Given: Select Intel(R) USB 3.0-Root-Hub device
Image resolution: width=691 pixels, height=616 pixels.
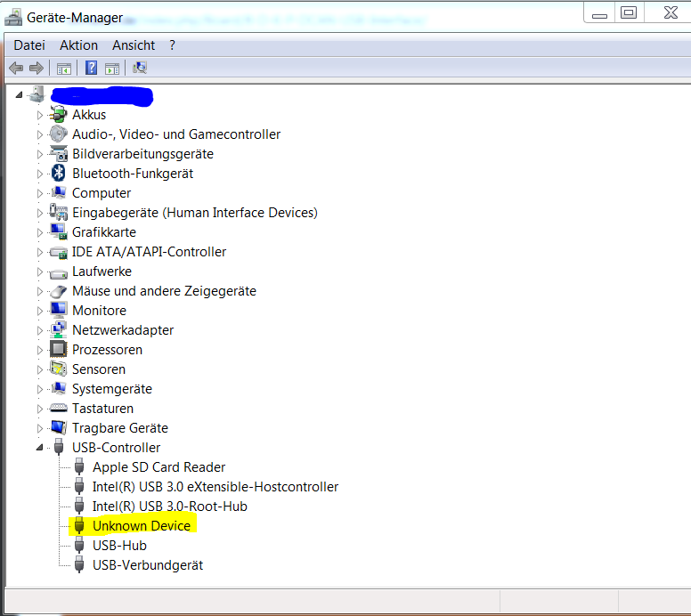Looking at the screenshot, I should pos(169,507).
